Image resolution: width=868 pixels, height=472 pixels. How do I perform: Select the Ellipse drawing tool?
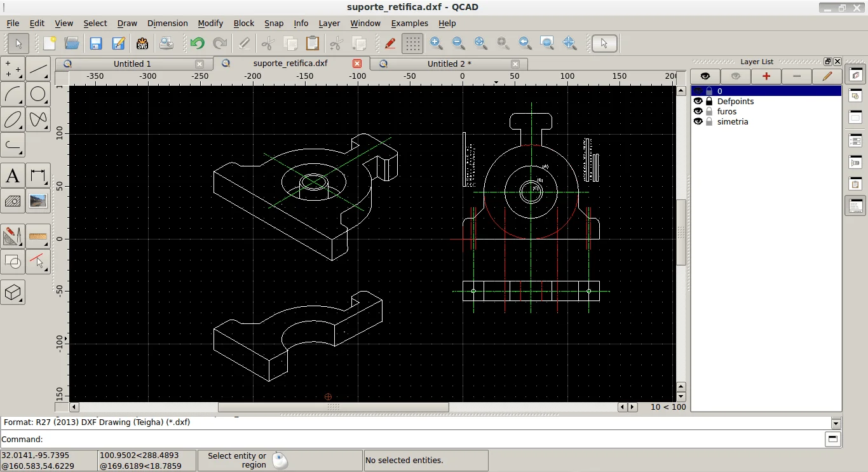[13, 119]
